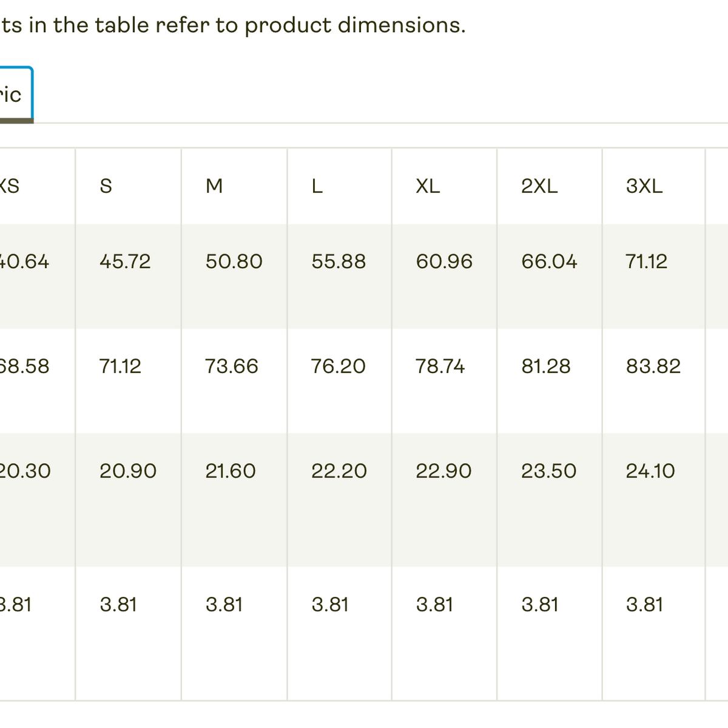Click the XS size column header
Screen dimensions: 728x728
point(10,186)
